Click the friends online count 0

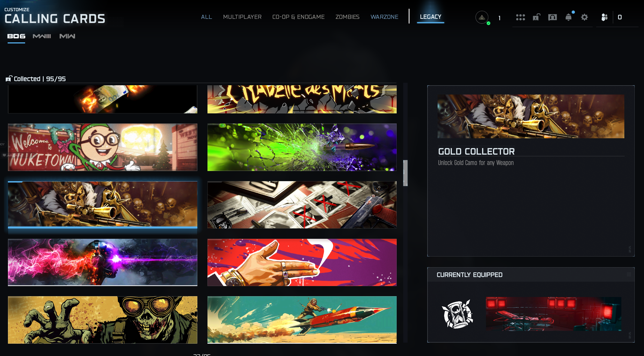[620, 17]
